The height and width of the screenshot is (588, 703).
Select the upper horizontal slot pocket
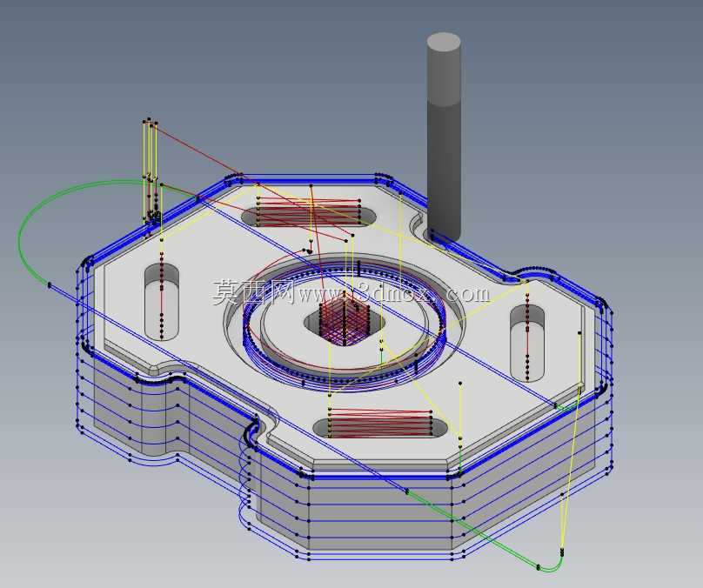(x=309, y=217)
